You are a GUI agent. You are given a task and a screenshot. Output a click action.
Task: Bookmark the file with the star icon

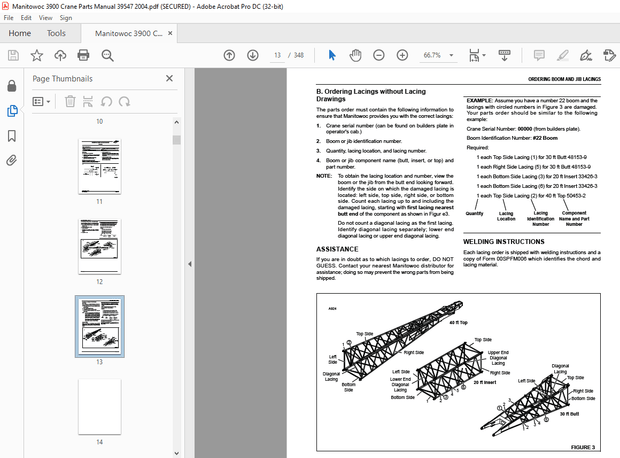37,55
